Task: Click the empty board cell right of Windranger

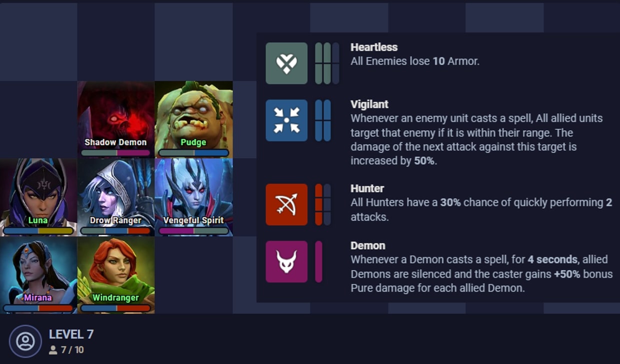Action: [193, 275]
